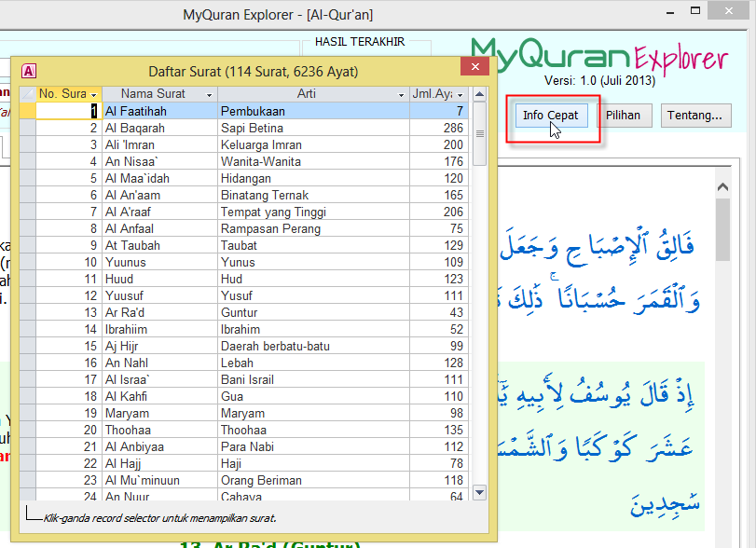Click the Maryam row's record selector
The image size is (756, 548).
(27, 413)
